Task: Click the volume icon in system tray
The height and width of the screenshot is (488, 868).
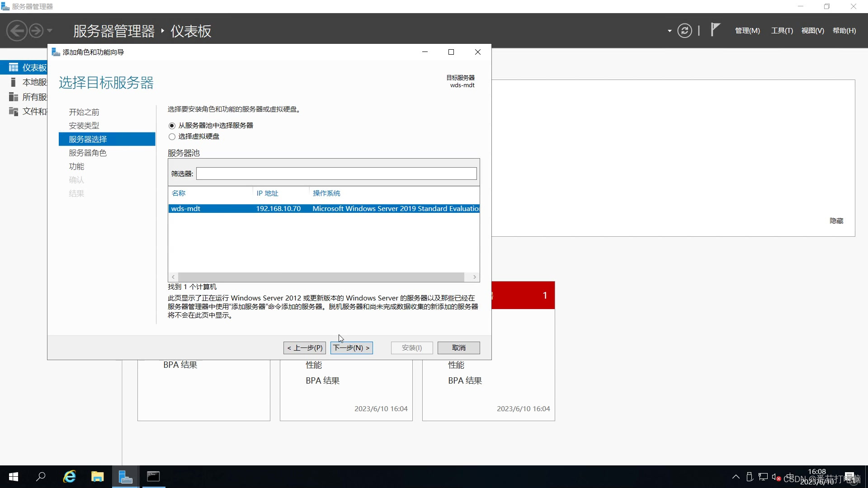Action: point(776,477)
